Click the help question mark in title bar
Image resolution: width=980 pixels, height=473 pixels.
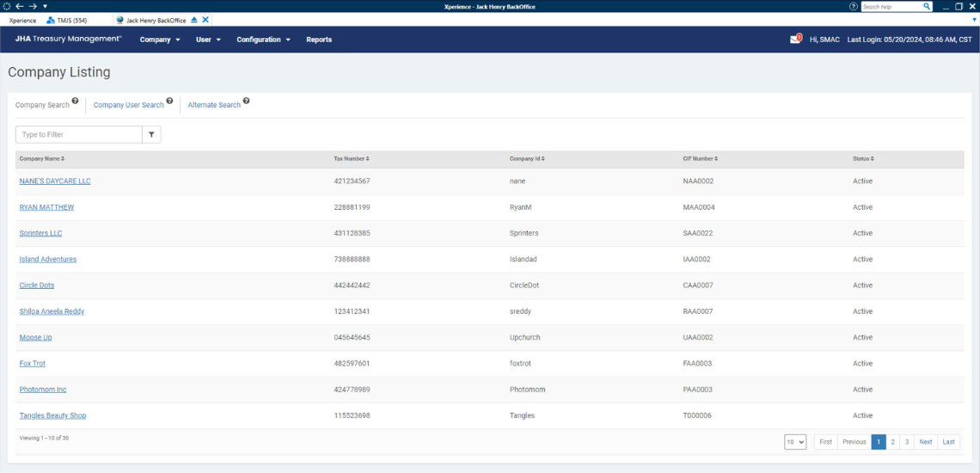click(x=853, y=6)
